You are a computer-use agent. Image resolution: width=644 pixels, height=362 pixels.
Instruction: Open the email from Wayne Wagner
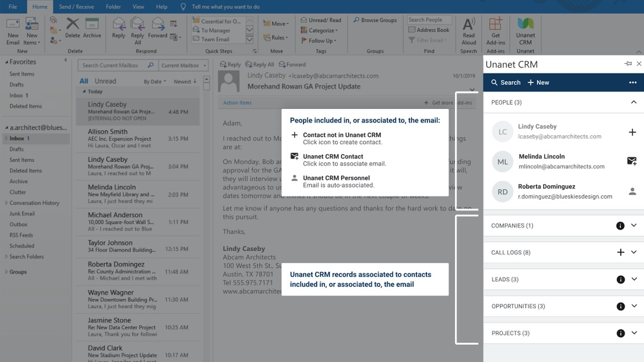tap(138, 299)
